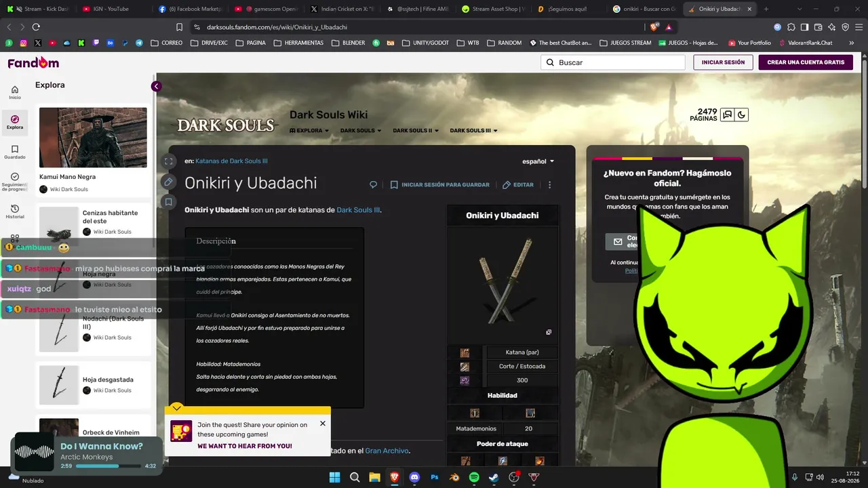868x488 pixels.
Task: Open the Brave VPN shield icon
Action: (846, 27)
